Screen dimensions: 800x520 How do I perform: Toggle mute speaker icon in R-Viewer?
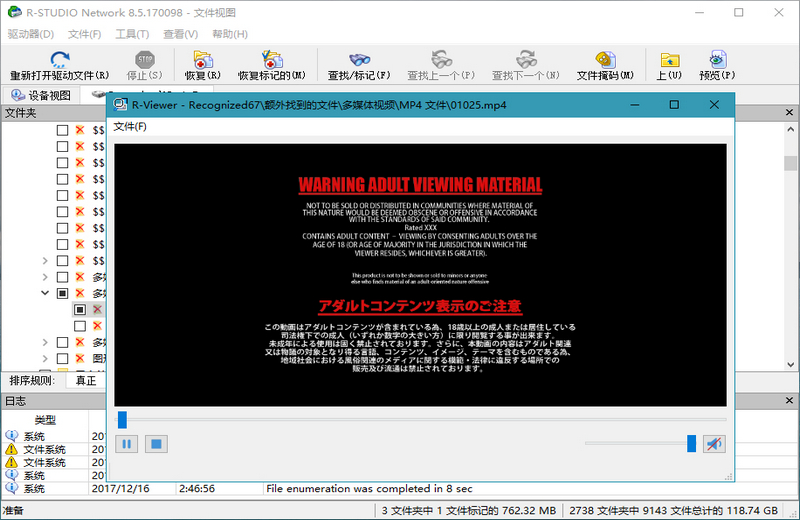click(713, 443)
